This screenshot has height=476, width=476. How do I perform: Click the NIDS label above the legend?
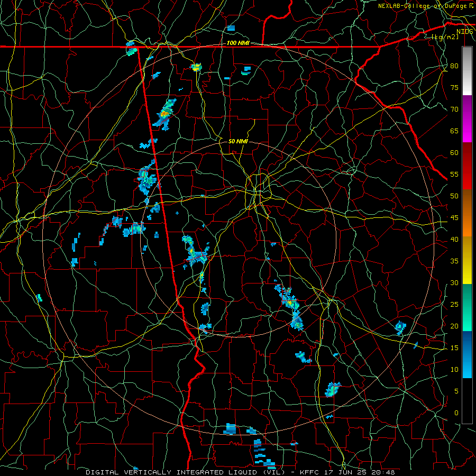[464, 32]
